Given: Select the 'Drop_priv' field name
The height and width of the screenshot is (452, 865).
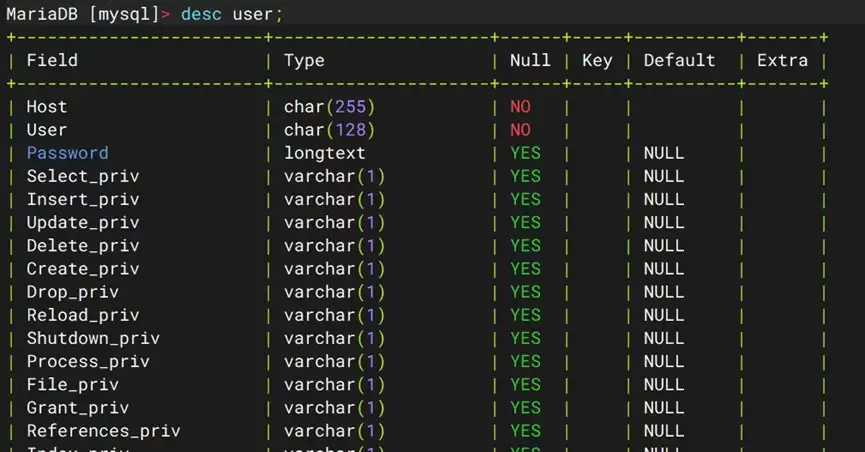Looking at the screenshot, I should (x=73, y=292).
